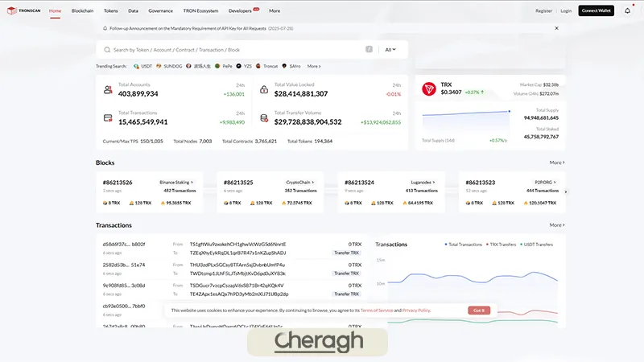The height and width of the screenshot is (362, 644).
Task: Open the Developers menu
Action: [x=240, y=10]
